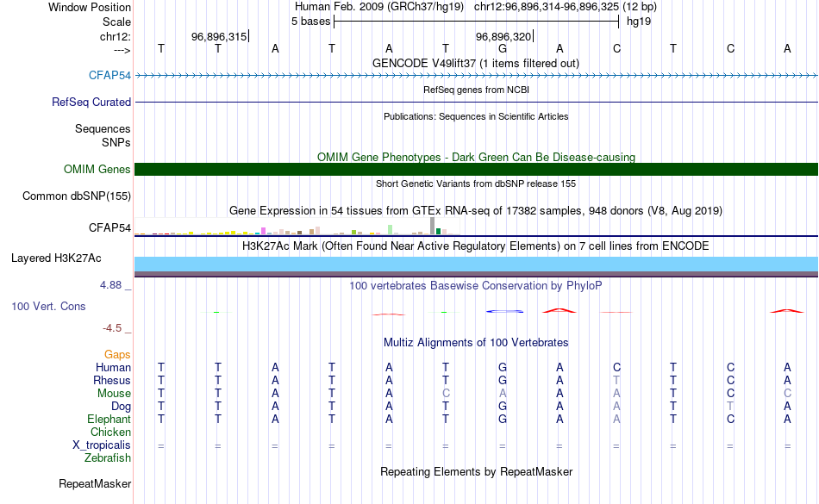Click Short Genetic Variants from dbSNP title
This screenshot has width=819, height=504.
[476, 184]
